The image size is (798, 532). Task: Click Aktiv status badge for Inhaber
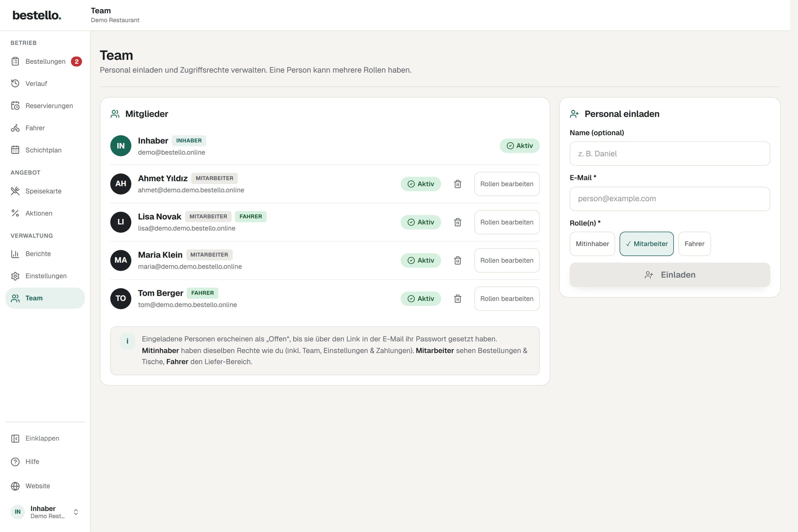tap(520, 145)
